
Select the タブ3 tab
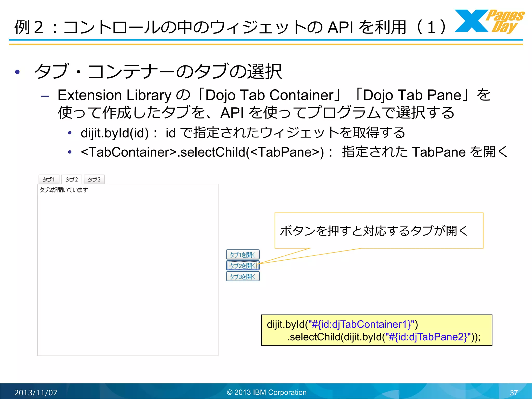pyautogui.click(x=94, y=179)
